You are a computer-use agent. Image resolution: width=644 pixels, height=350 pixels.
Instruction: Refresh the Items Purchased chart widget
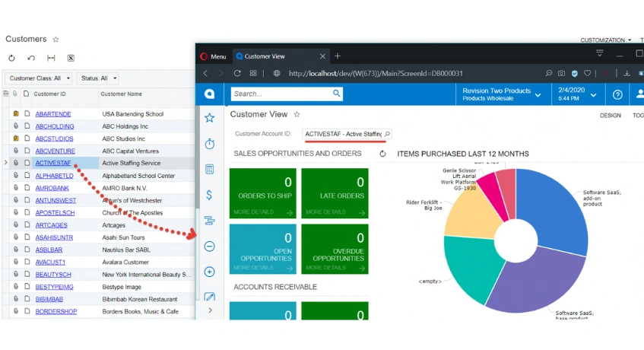[382, 154]
